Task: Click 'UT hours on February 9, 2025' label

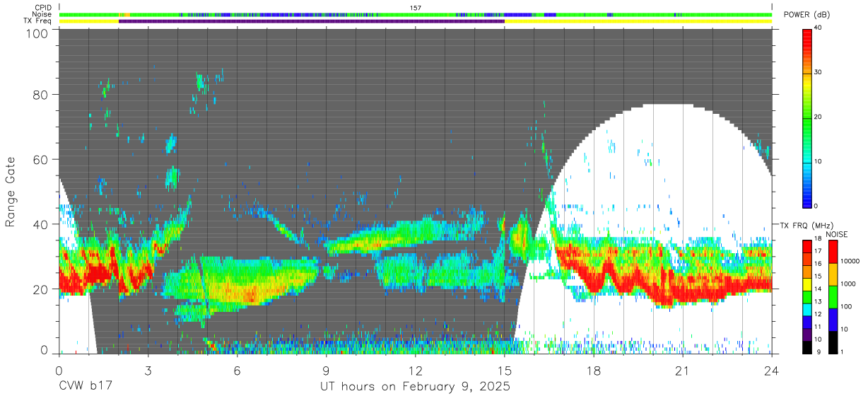Action: pos(414,387)
